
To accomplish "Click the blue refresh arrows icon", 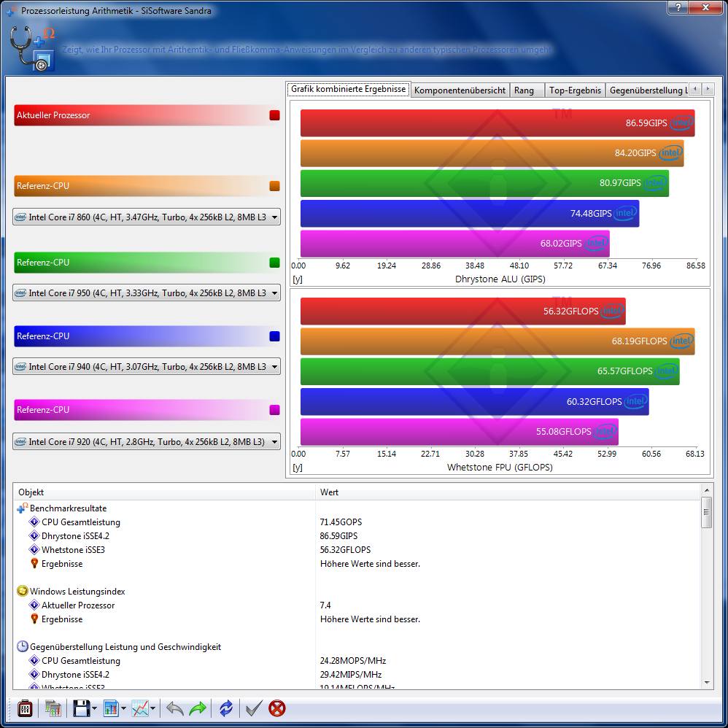I will click(226, 708).
